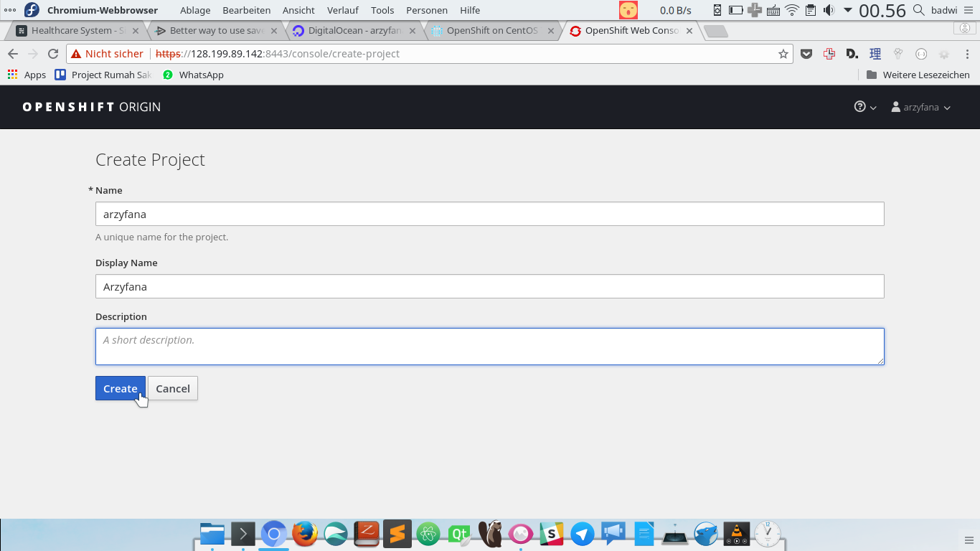This screenshot has width=980, height=551.
Task: Click the Firefox dock icon
Action: click(x=305, y=534)
